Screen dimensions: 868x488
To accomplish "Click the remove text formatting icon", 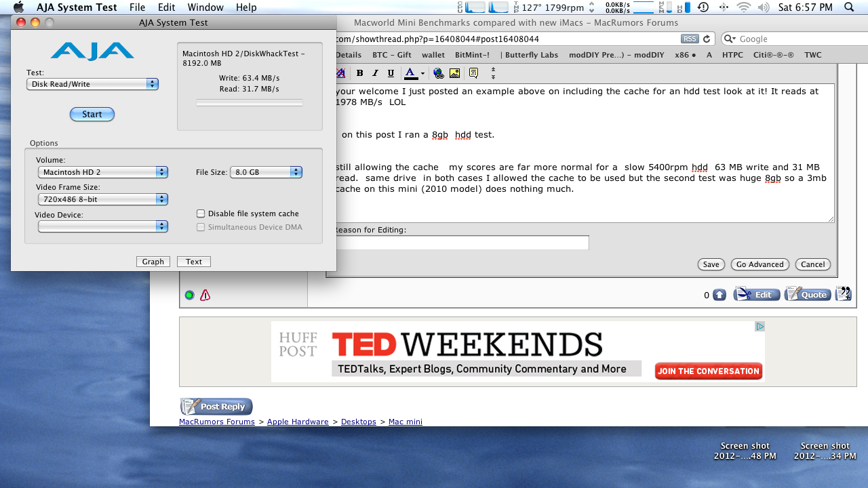I will coord(341,73).
